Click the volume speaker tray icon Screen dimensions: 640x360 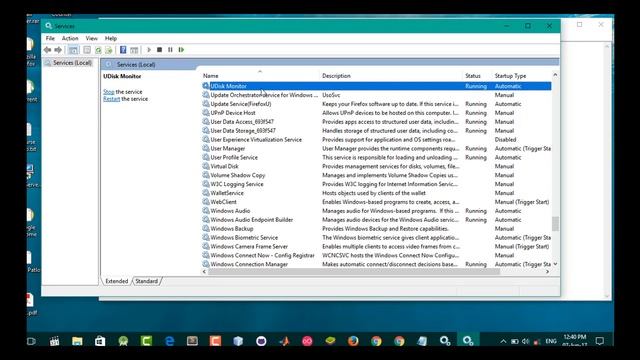tap(526, 341)
